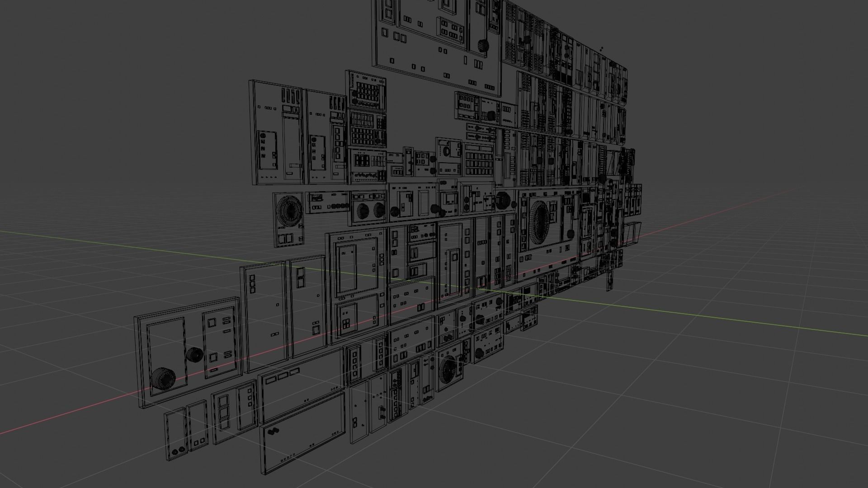Select the pair of small knobs on the bottom wide panel
This screenshot has width=868, height=488.
[x=273, y=432]
